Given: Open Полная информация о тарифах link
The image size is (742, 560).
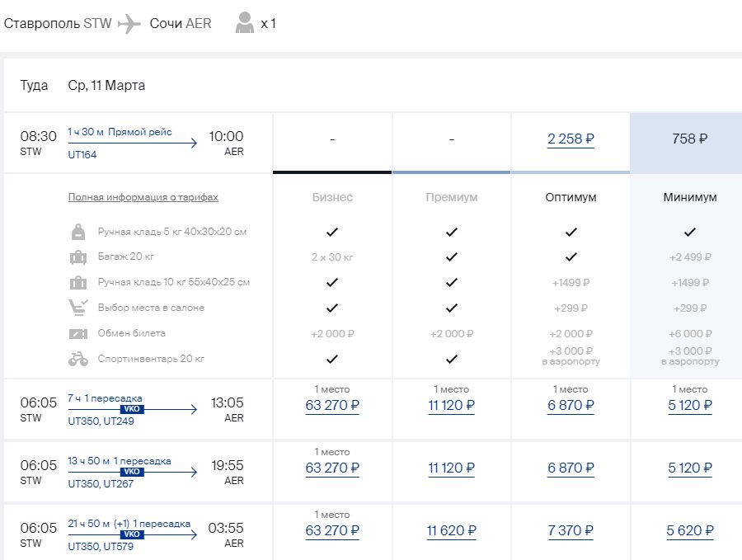Looking at the screenshot, I should 143,197.
